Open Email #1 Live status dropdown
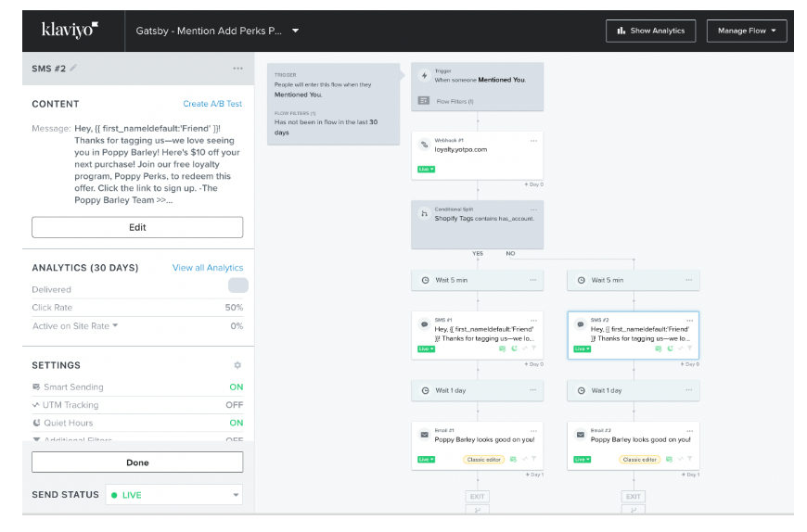This screenshot has width=807, height=532. click(426, 460)
